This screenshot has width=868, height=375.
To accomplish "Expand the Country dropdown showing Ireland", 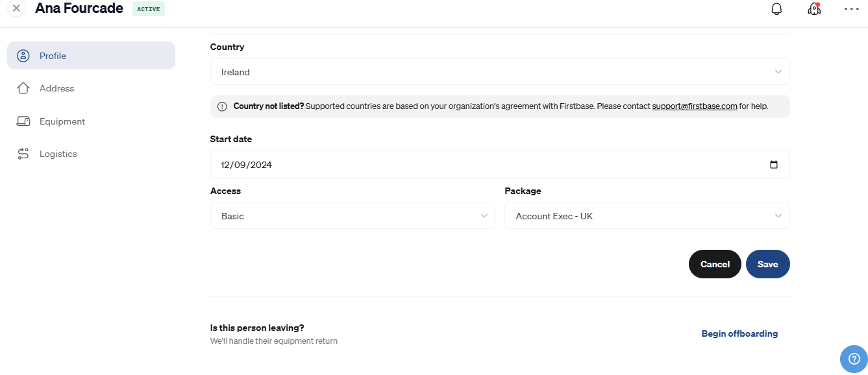I will point(500,72).
